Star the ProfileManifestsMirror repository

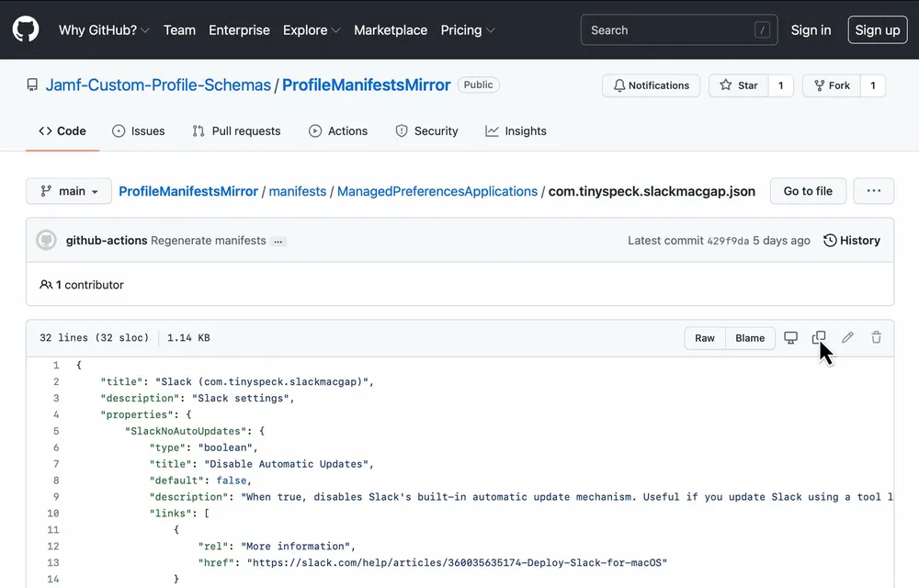738,85
